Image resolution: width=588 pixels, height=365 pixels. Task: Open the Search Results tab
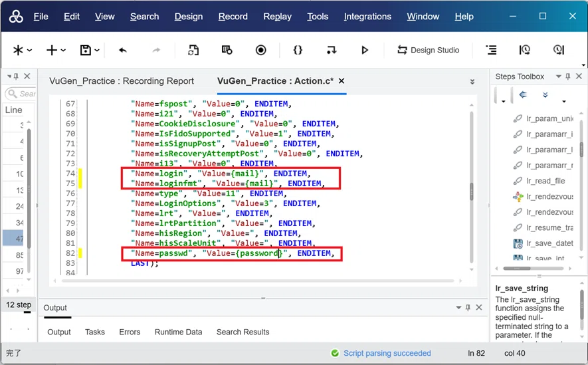coord(243,332)
